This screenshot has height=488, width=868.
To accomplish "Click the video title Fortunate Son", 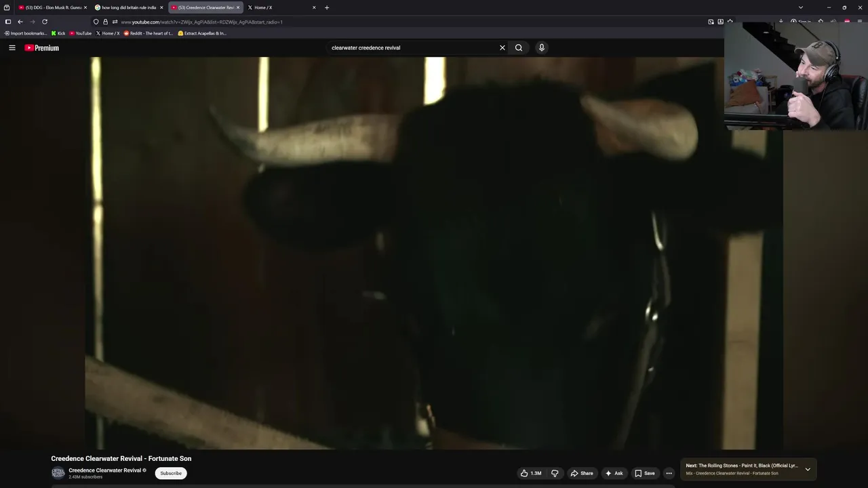I will [x=121, y=459].
